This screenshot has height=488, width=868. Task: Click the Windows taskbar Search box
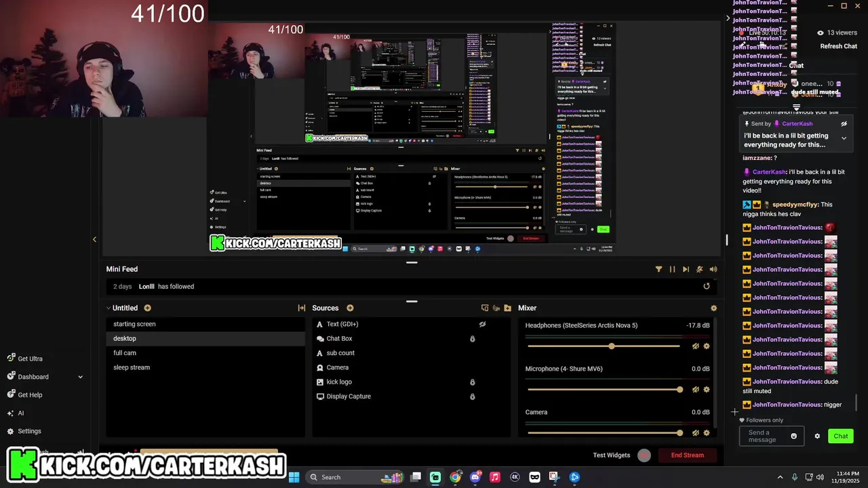point(356,477)
